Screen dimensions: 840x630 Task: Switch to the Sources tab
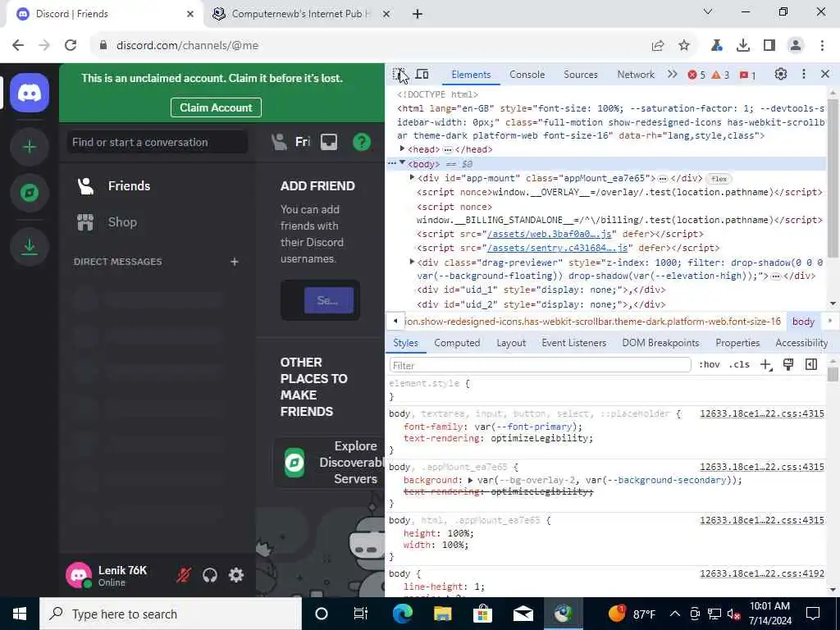tap(580, 75)
